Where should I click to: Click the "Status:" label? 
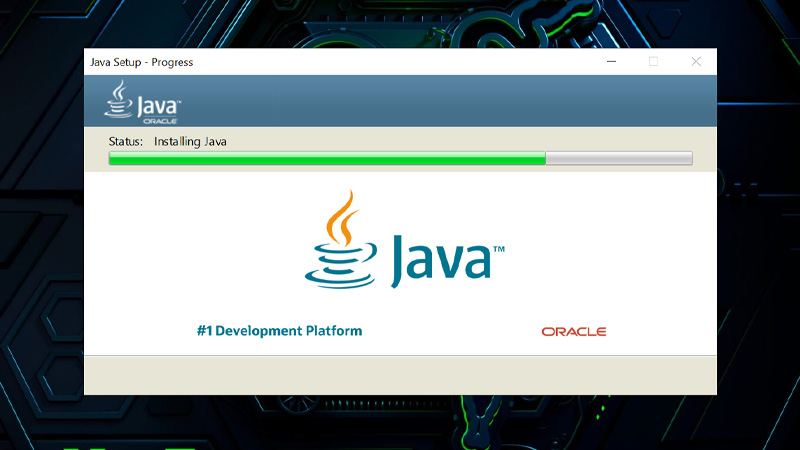click(126, 141)
